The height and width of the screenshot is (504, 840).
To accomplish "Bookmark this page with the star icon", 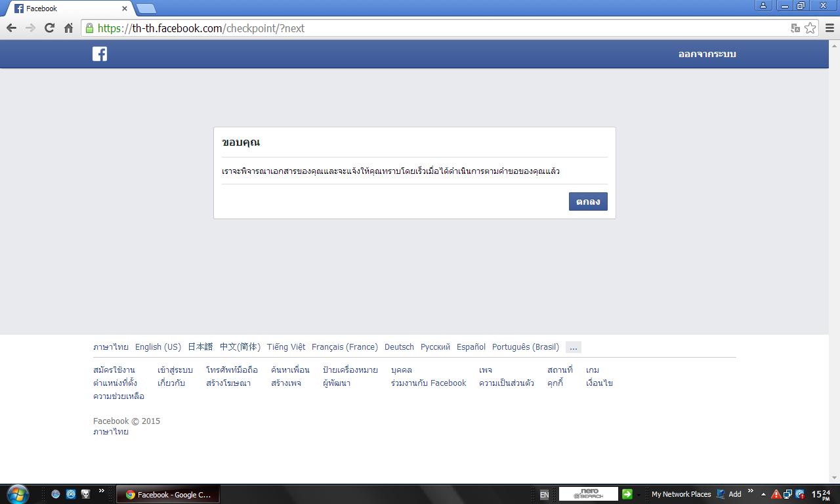I will pos(810,28).
